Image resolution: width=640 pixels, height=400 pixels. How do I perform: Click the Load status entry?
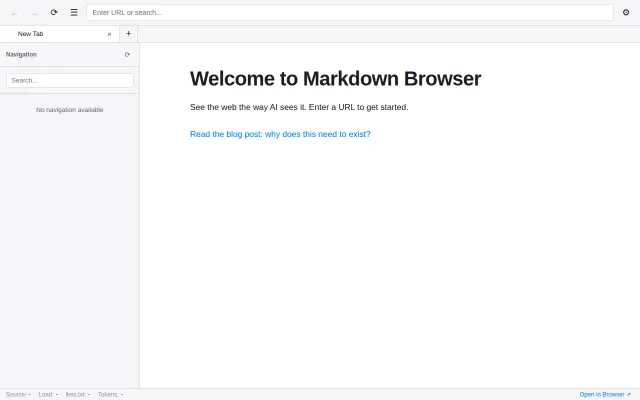click(x=48, y=394)
